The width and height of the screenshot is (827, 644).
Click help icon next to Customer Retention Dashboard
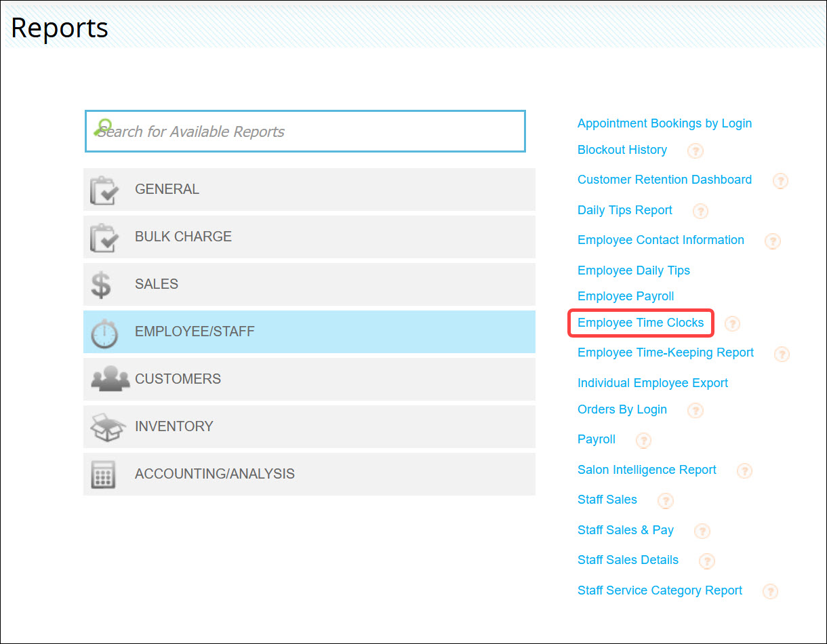coord(780,181)
